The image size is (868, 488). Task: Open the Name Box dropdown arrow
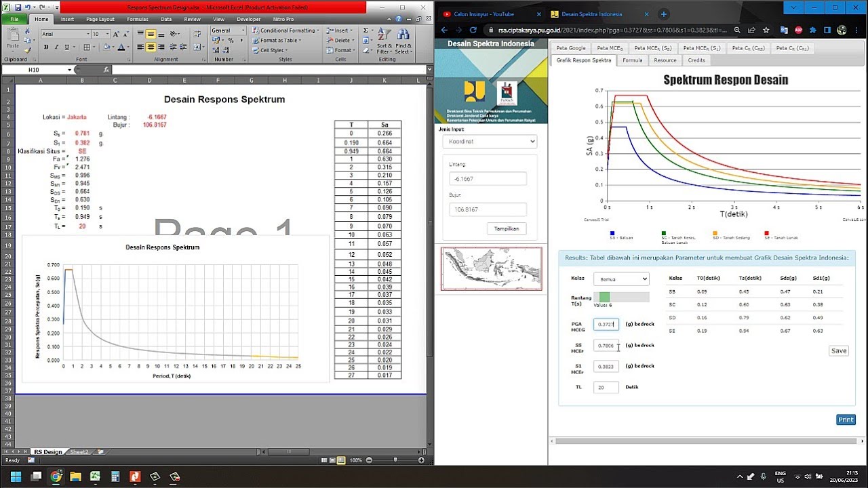[69, 70]
